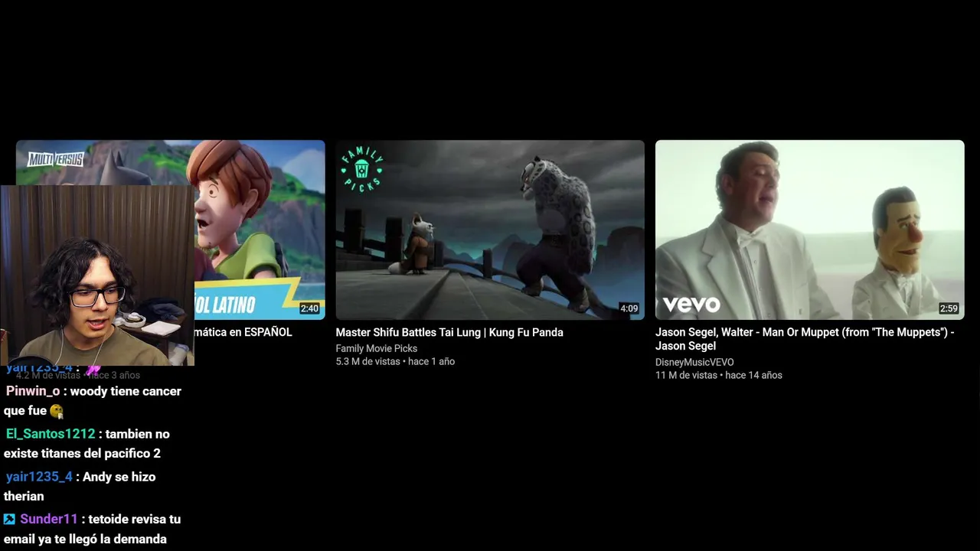
Task: Click the badge icon beside Sunder11
Action: pyautogui.click(x=9, y=519)
